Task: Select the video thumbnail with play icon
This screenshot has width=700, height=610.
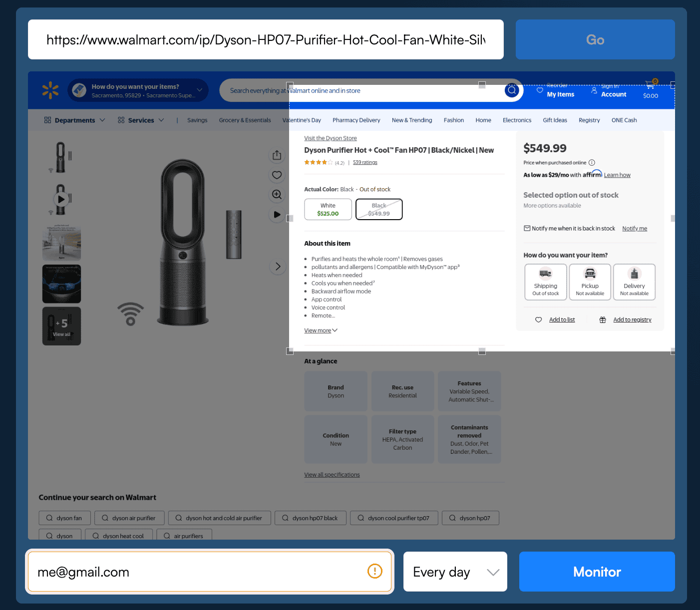Action: click(61, 199)
